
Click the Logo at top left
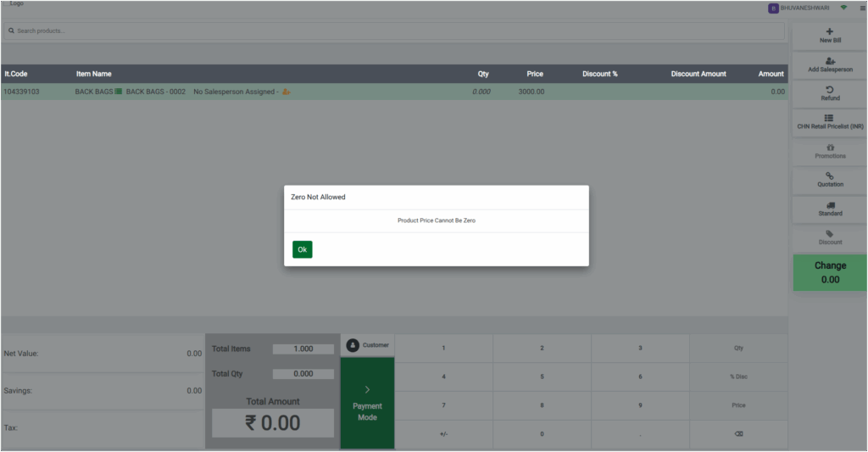tap(17, 3)
